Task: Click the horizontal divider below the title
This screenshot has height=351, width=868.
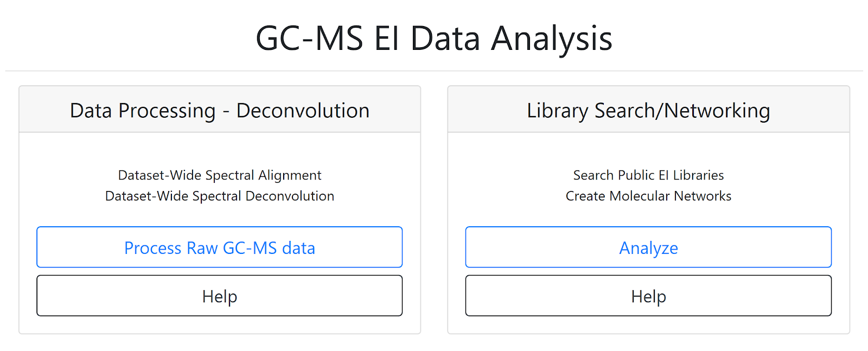Action: click(434, 71)
